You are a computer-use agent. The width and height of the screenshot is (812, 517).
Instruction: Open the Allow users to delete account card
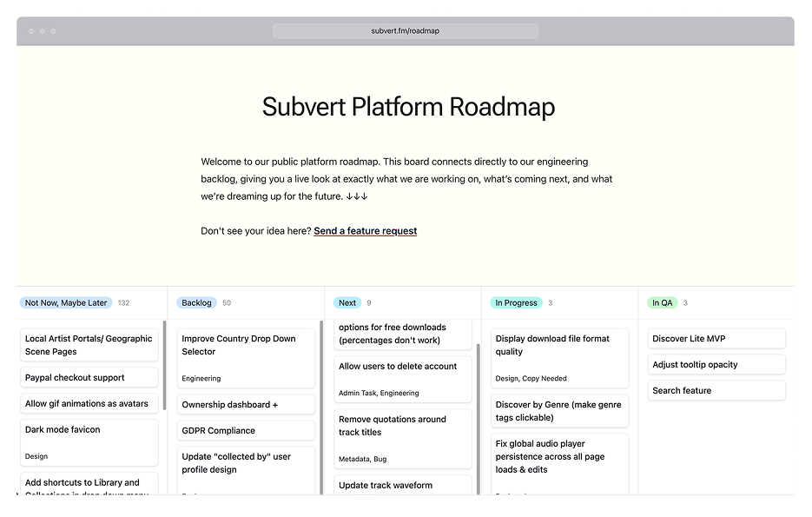pyautogui.click(x=403, y=379)
